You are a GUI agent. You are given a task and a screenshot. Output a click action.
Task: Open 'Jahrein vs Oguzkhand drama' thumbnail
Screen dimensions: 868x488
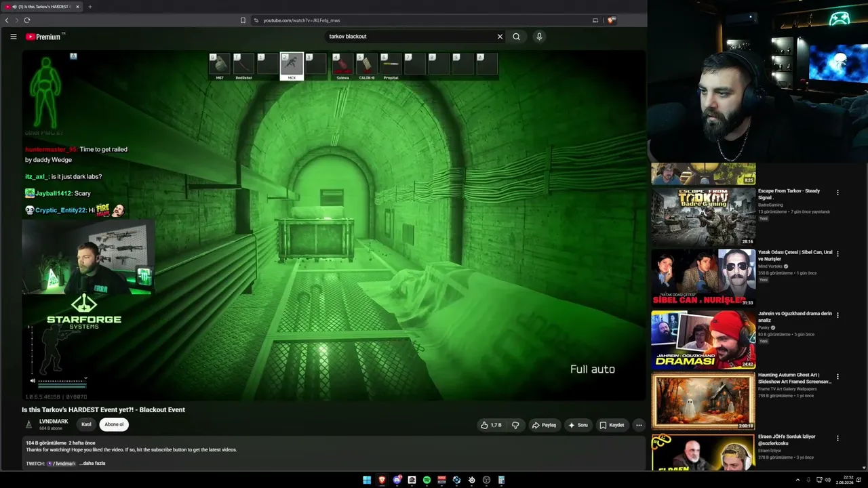click(x=703, y=339)
